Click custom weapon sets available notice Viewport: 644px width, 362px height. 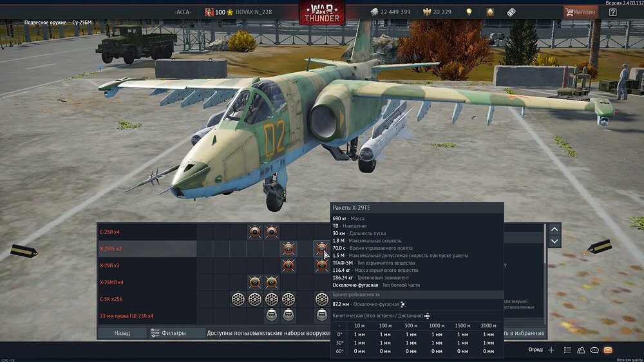pyautogui.click(x=268, y=333)
